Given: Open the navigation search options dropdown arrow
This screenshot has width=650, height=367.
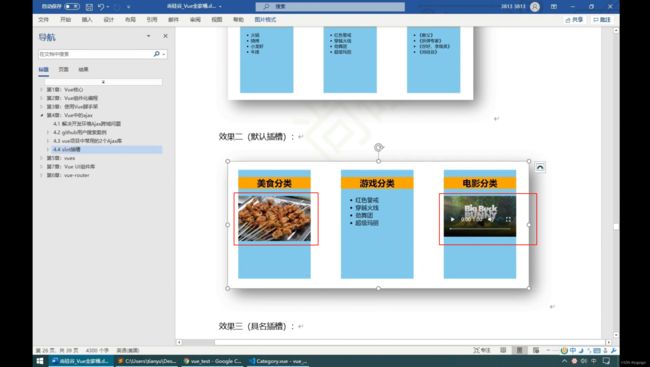Looking at the screenshot, I should pyautogui.click(x=164, y=54).
